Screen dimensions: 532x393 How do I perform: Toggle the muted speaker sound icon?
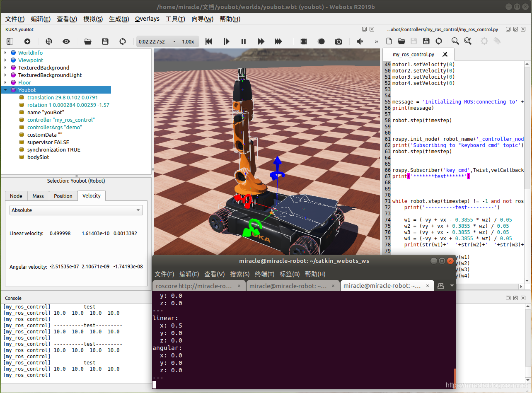click(360, 41)
